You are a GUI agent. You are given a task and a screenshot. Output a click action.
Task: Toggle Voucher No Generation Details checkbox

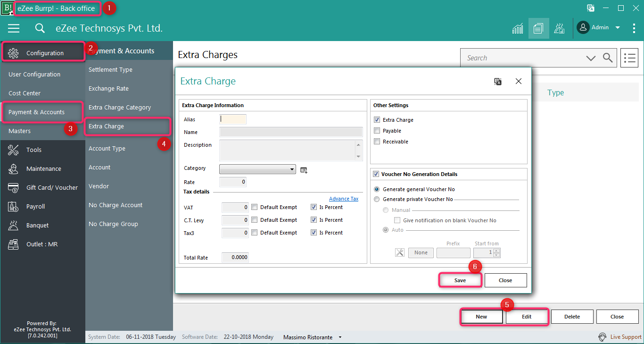[376, 174]
